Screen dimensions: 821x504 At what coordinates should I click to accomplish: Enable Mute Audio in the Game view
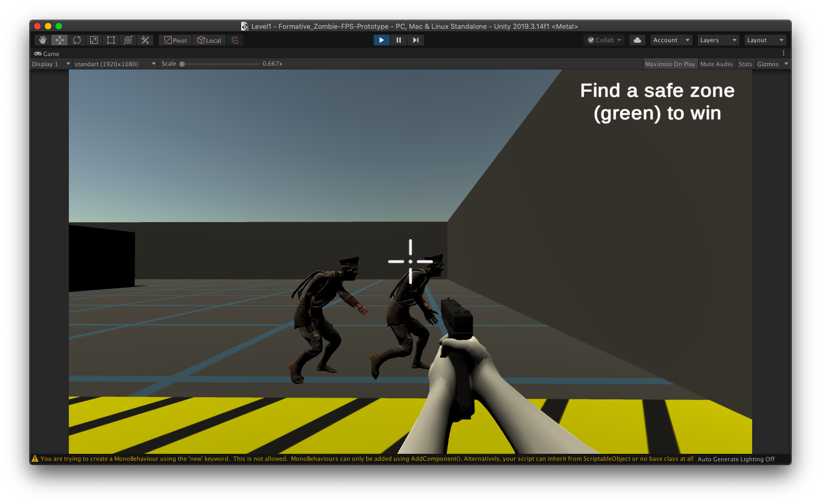[x=716, y=64]
